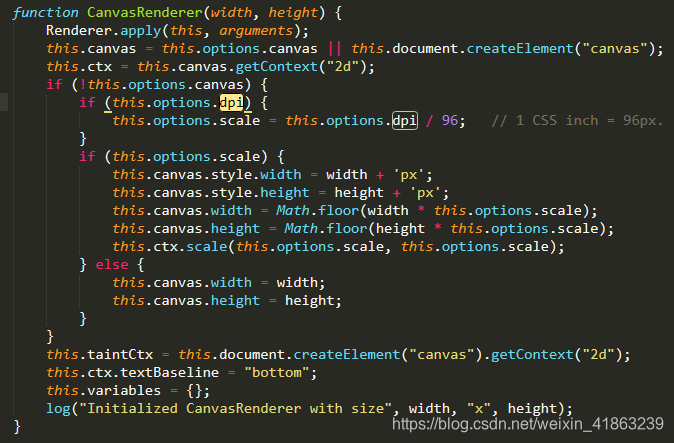
Task: Click 'variables' property name
Action: (x=124, y=391)
